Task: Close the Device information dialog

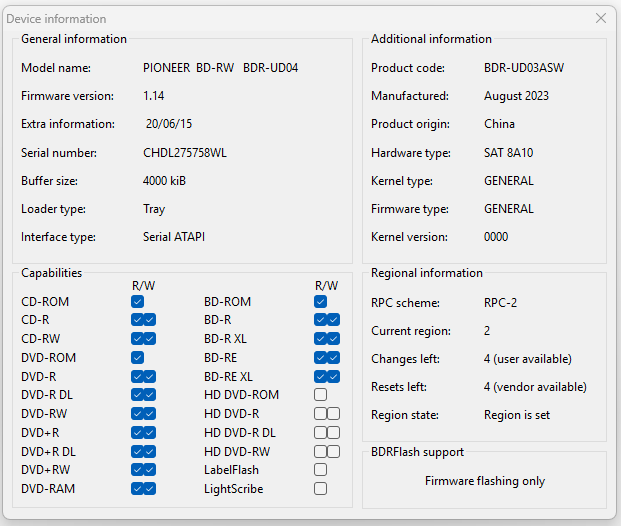Action: pos(600,18)
